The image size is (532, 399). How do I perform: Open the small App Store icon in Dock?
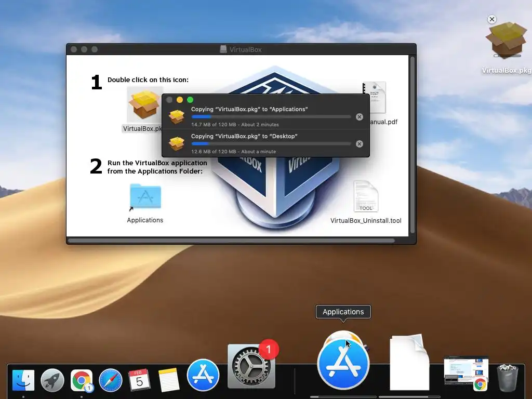(203, 375)
